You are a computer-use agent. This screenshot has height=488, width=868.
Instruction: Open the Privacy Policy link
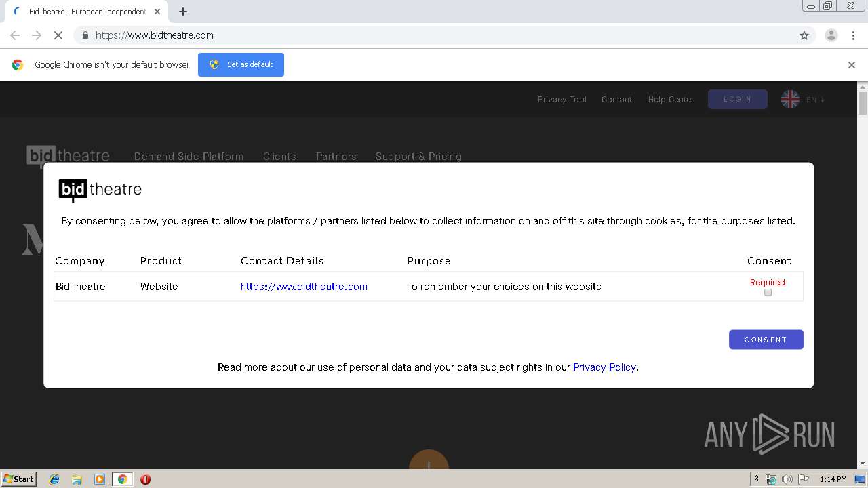point(604,367)
